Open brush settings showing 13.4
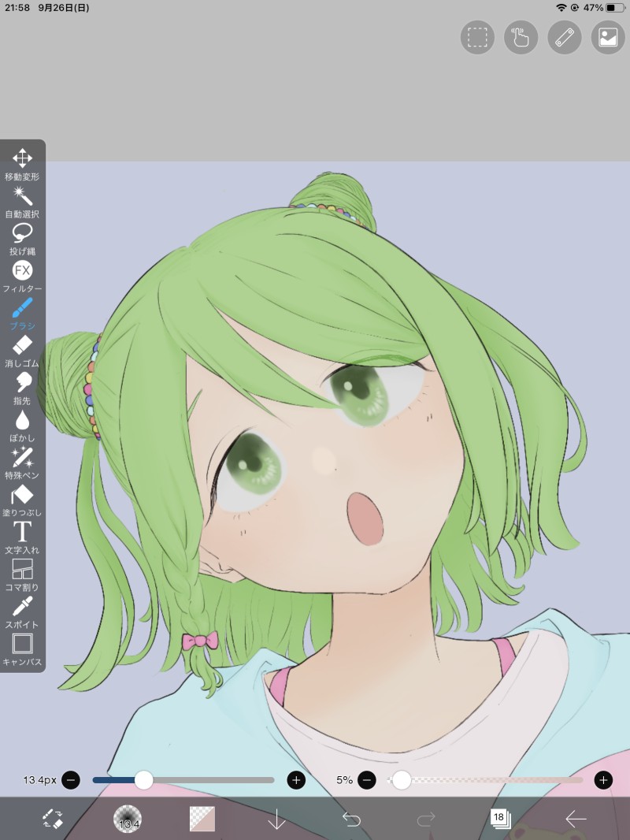The height and width of the screenshot is (840, 630). (128, 819)
